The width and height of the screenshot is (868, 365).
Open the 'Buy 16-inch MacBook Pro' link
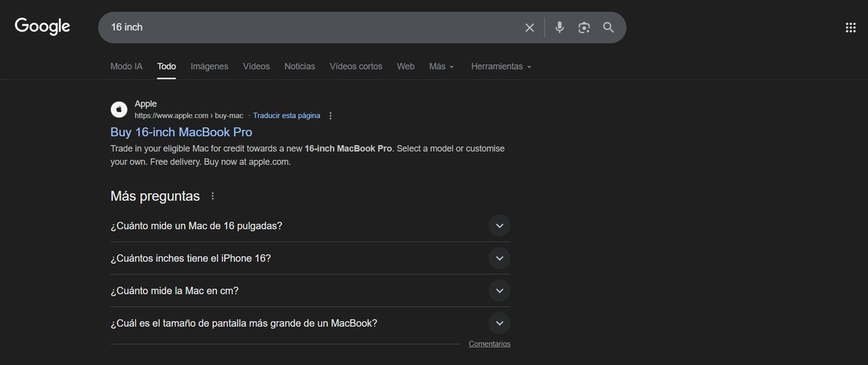tap(181, 132)
